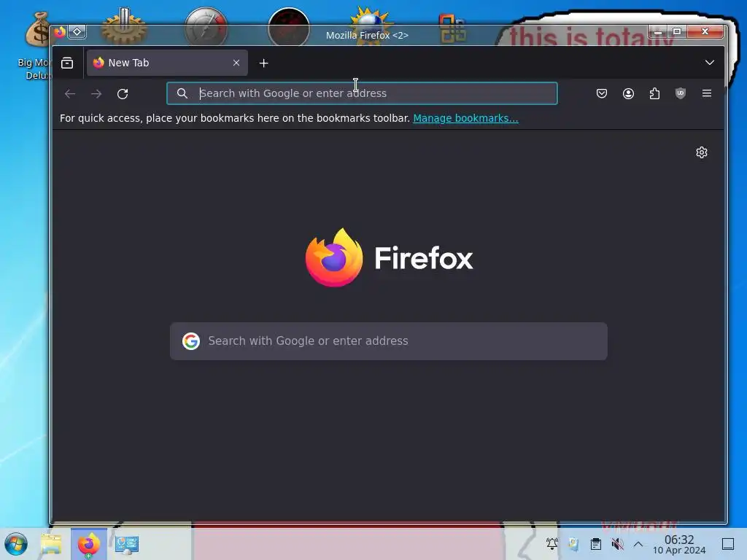This screenshot has width=747, height=560.
Task: Open the clock showing 06:32
Action: coord(679,544)
